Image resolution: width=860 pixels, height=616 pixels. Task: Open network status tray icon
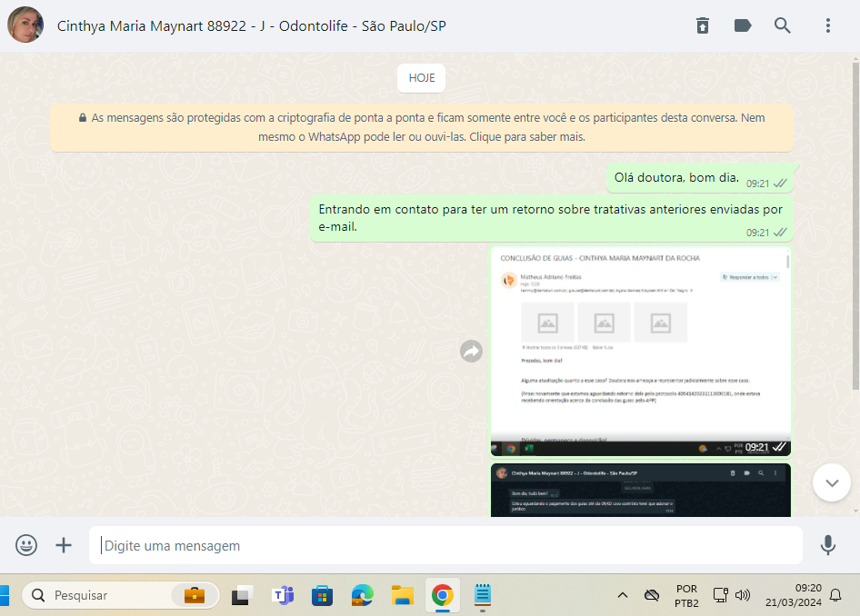pos(720,595)
